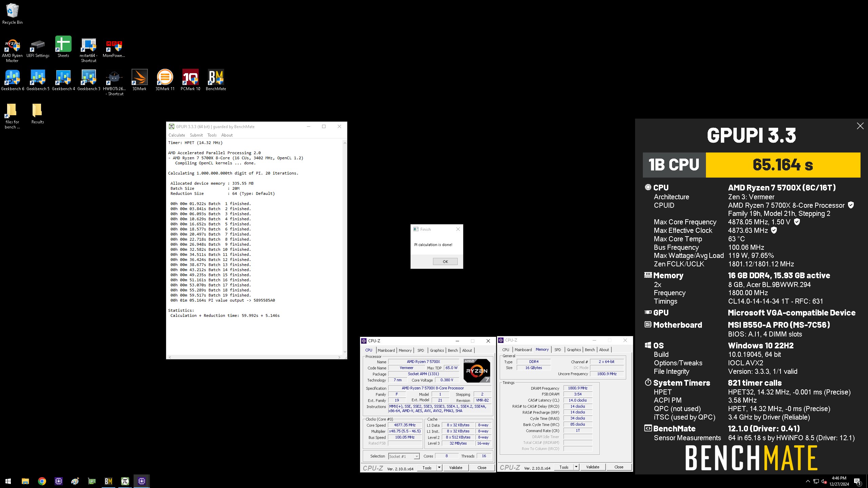Open SPD tab in right CPU-Z window
The height and width of the screenshot is (488, 868).
coord(558,350)
